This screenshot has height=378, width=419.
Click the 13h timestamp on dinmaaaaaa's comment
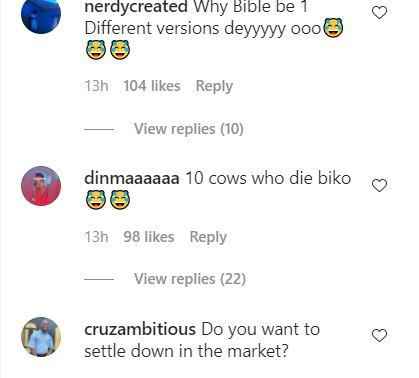[x=96, y=237]
